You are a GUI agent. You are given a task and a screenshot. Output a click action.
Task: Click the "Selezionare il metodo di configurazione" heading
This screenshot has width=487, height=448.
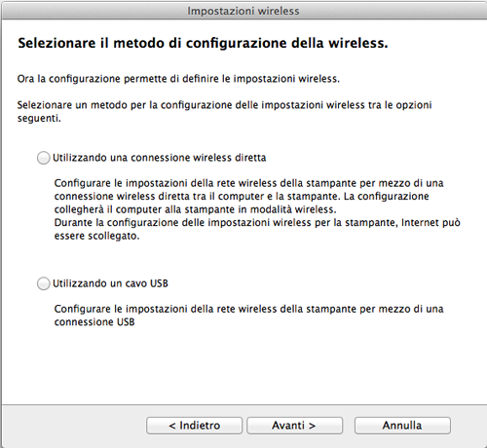pyautogui.click(x=203, y=43)
